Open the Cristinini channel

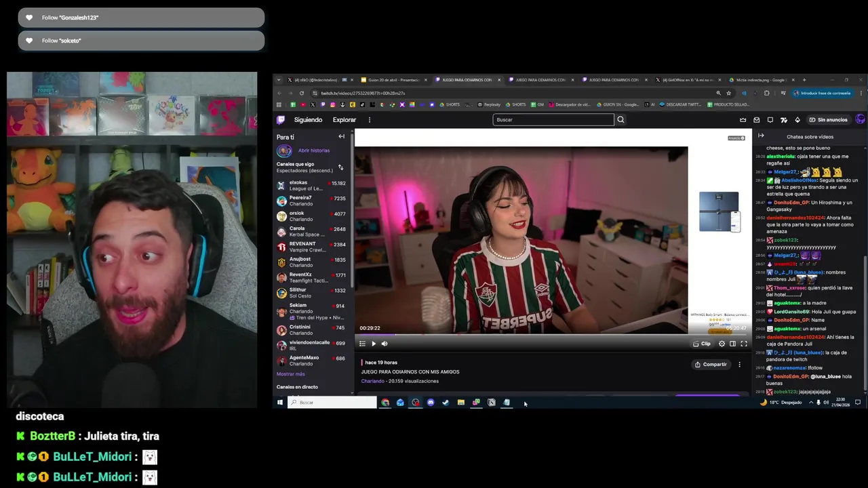[311, 330]
